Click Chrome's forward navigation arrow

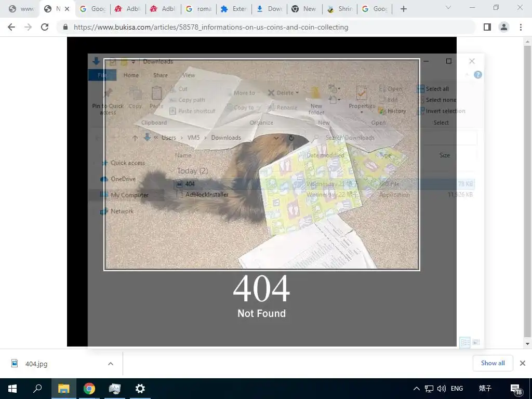click(28, 27)
